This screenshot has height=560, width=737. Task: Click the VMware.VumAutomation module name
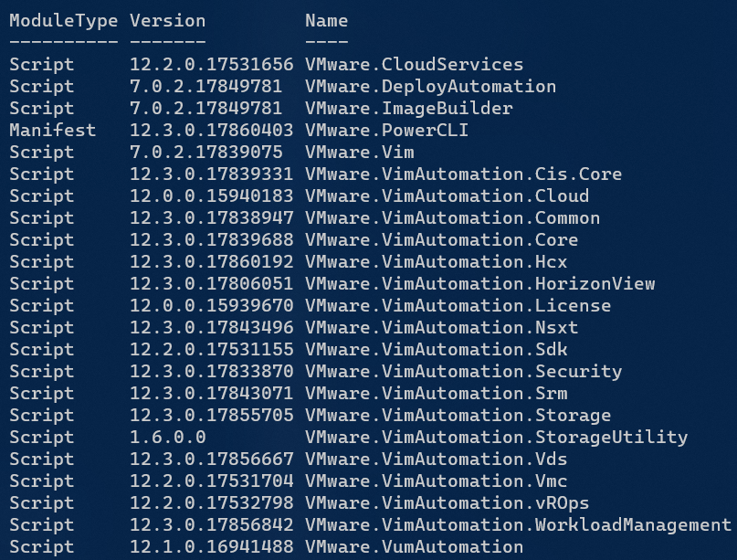(x=414, y=546)
